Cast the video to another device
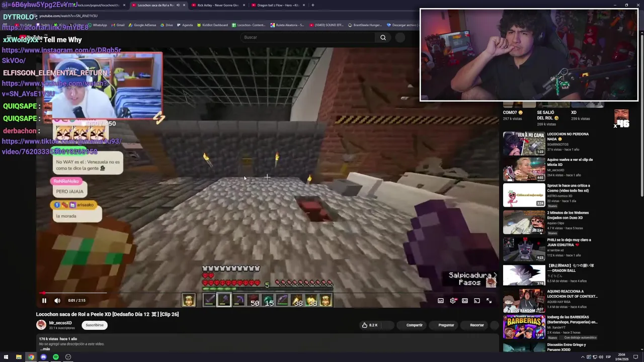Image resolution: width=644 pixels, height=362 pixels. (477, 301)
